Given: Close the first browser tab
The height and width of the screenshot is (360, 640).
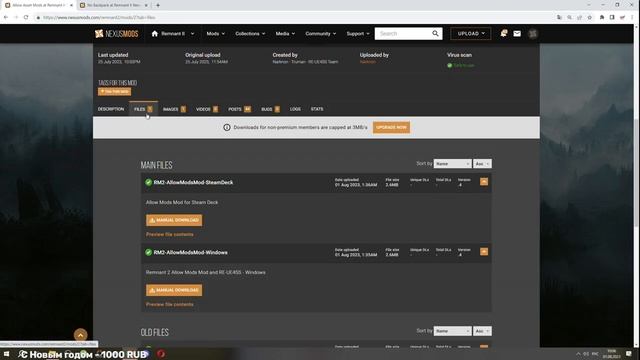Looking at the screenshot, I should 71,5.
